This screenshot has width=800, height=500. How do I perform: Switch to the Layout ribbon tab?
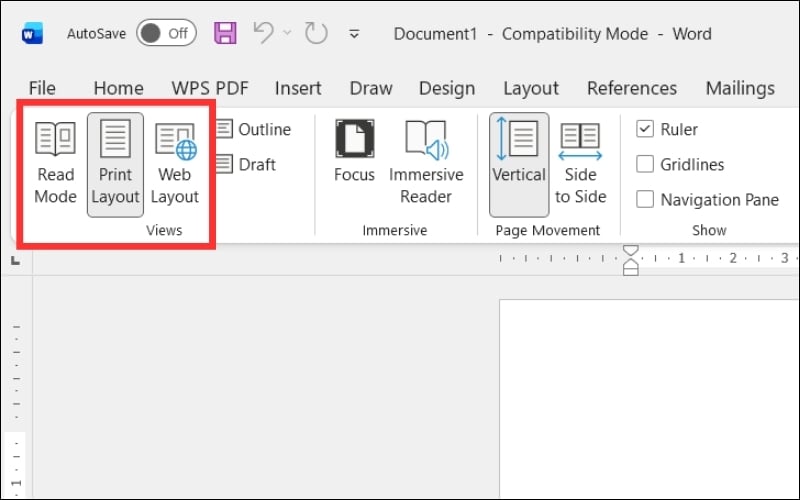[x=530, y=88]
